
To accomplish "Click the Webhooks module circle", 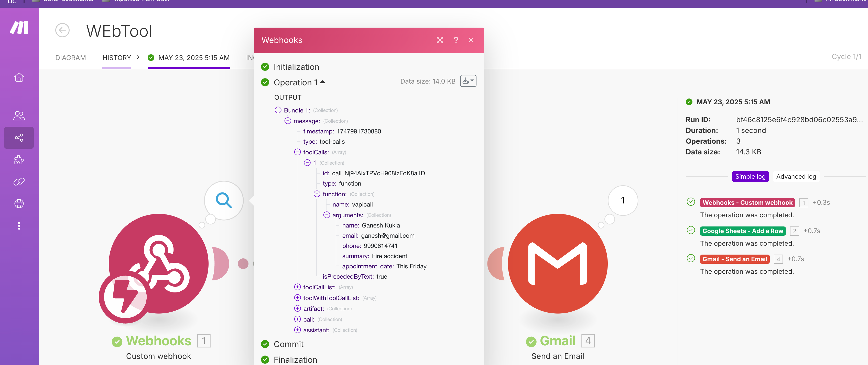I will pyautogui.click(x=158, y=264).
